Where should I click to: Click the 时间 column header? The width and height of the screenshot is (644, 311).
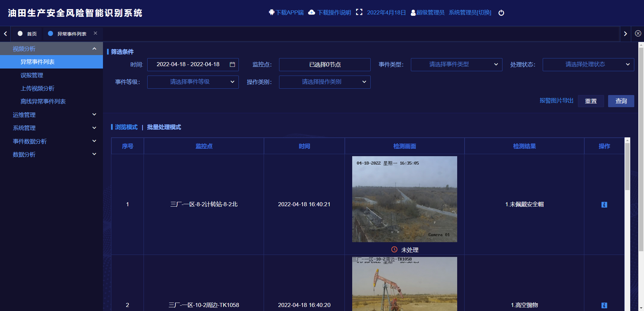coord(304,146)
